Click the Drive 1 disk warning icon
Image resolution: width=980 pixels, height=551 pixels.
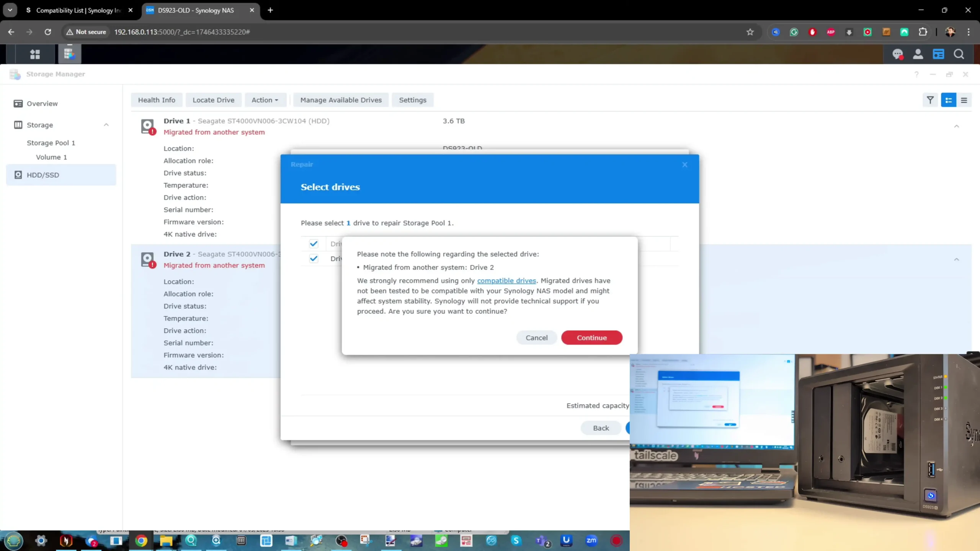point(148,126)
